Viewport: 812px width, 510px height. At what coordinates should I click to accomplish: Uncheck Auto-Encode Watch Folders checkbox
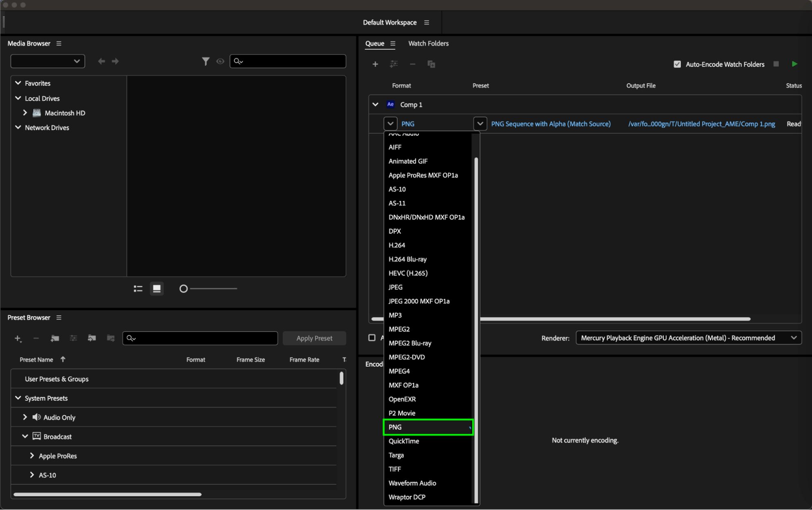click(x=677, y=64)
